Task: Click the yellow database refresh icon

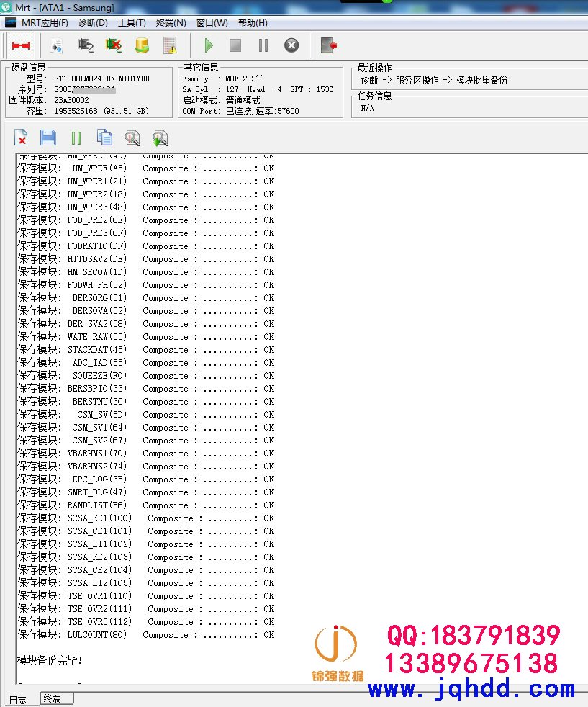Action: [142, 45]
